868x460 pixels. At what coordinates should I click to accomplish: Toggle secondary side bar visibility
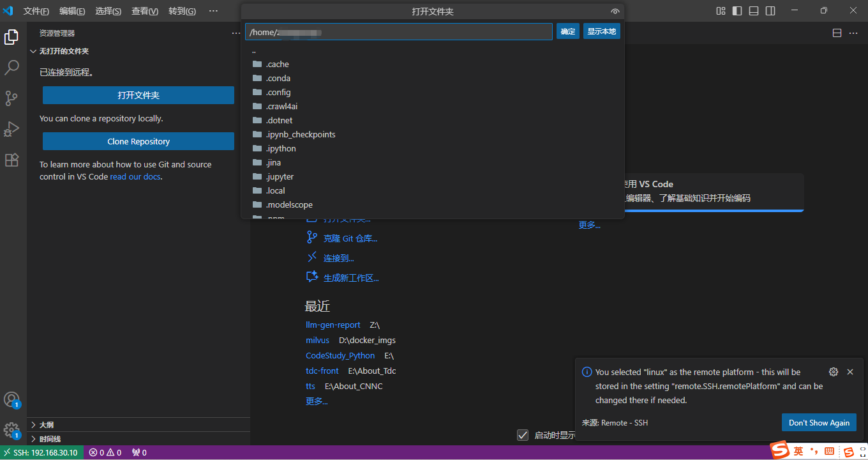click(770, 11)
